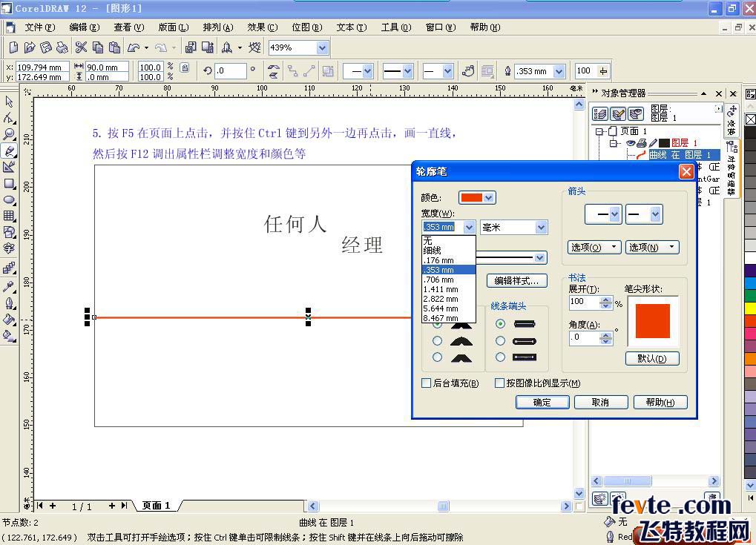
Task: Open the right arrowhead dropdown in 箭头 section
Action: (655, 214)
